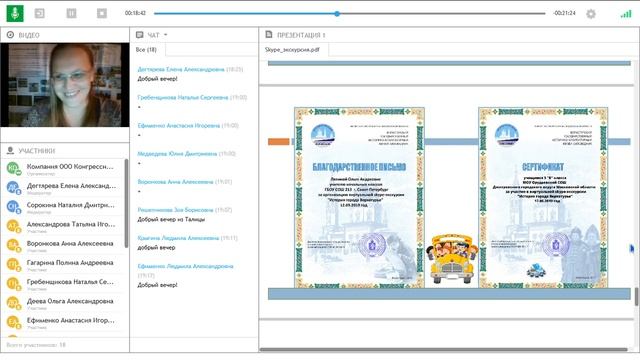The image size is (640, 360).
Task: Click the presentation vertical scrollbar
Action: [636, 296]
